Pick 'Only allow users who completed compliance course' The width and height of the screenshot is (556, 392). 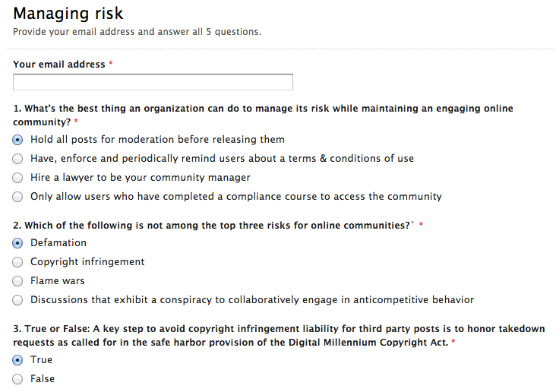point(17,197)
